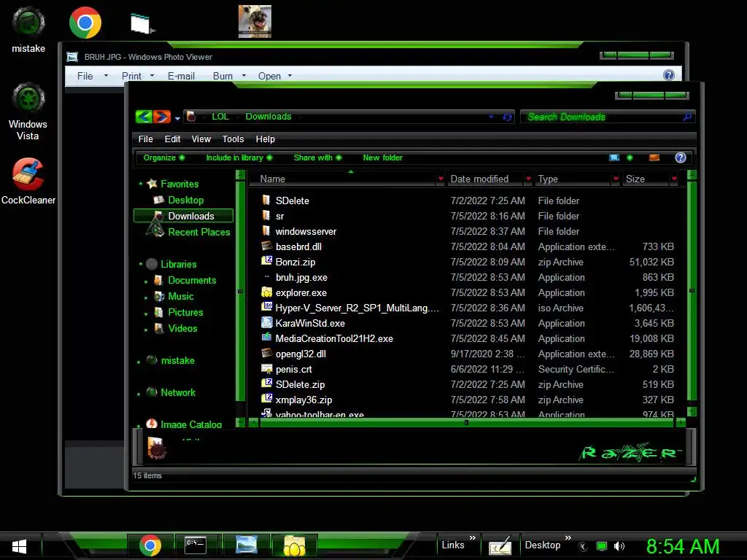Select Desktop under Favorites
The height and width of the screenshot is (560, 747).
pos(186,200)
